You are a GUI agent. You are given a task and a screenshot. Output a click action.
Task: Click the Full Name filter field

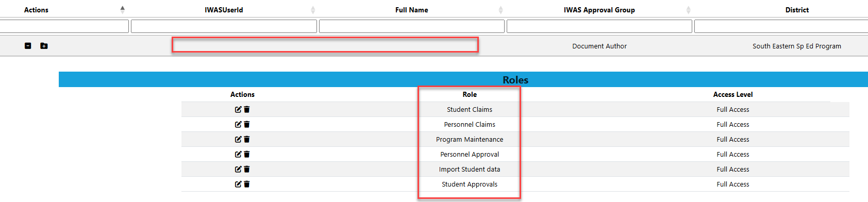click(x=412, y=26)
